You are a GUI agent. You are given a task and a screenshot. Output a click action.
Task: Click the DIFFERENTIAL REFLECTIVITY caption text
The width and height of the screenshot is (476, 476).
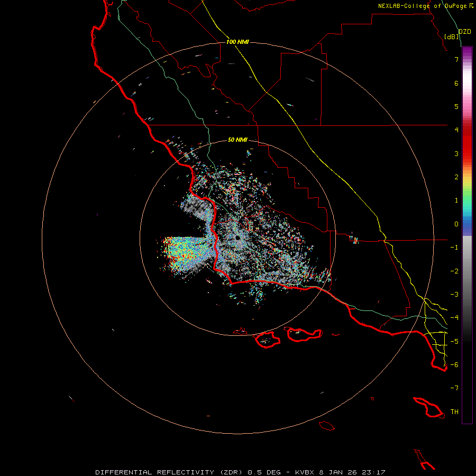click(x=154, y=472)
